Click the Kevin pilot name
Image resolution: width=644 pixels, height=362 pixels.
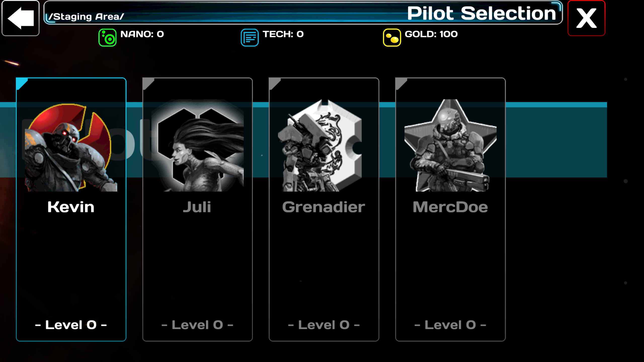tap(71, 207)
